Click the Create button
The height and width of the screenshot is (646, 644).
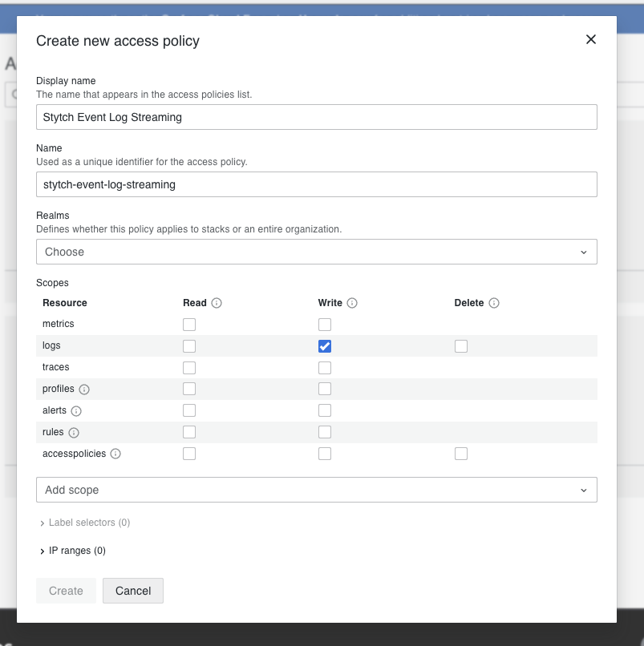[x=66, y=591]
